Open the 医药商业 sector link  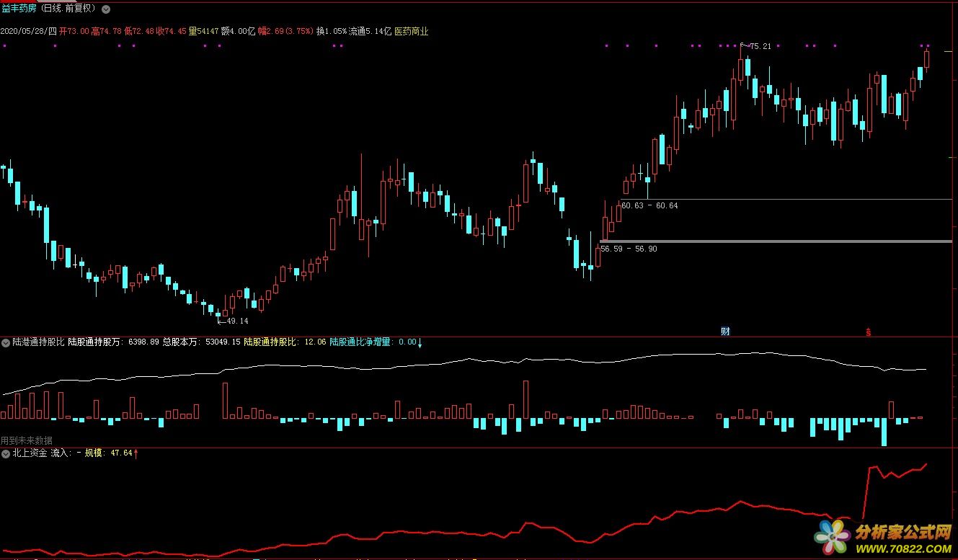pos(412,32)
